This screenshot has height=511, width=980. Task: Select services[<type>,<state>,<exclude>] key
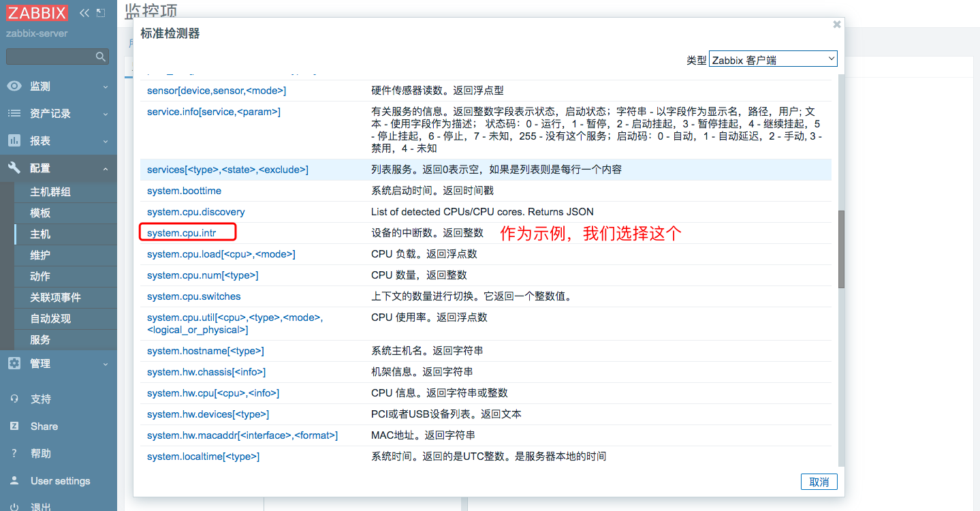coord(227,170)
